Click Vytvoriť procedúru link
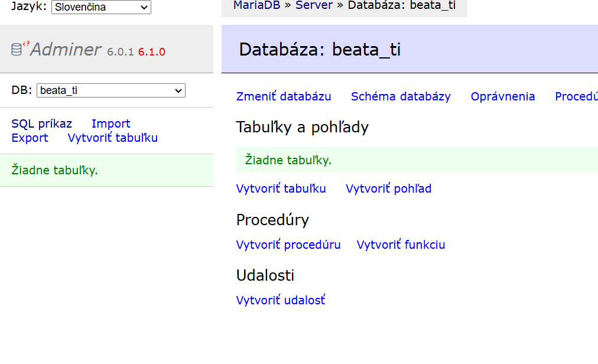This screenshot has height=364, width=598. coord(288,245)
